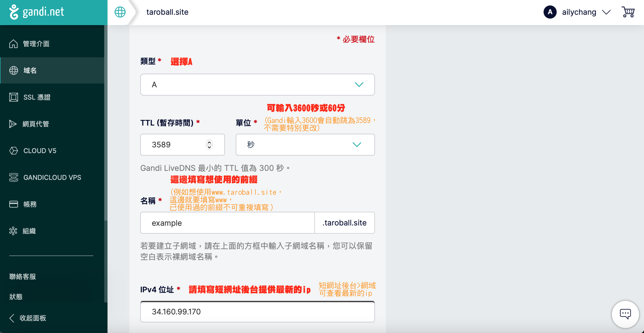Image resolution: width=644 pixels, height=333 pixels.
Task: Click the home icon for 管理介面
Action: click(x=13, y=44)
